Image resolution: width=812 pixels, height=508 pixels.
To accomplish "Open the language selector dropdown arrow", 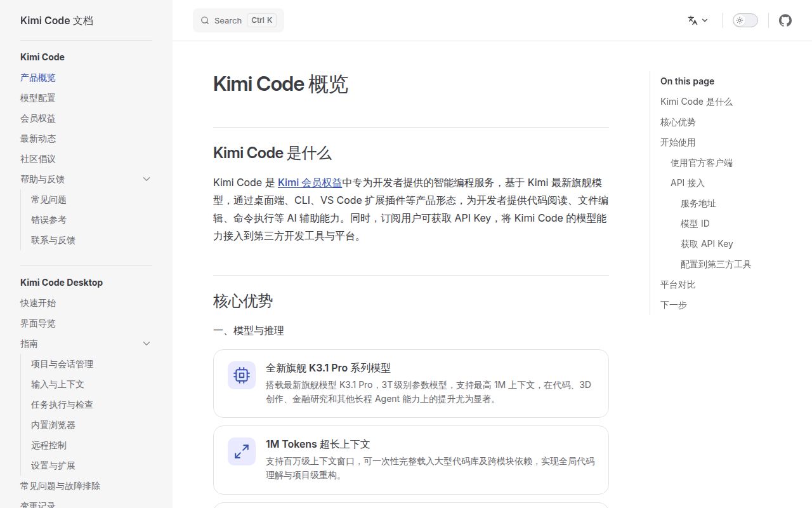I will click(705, 20).
